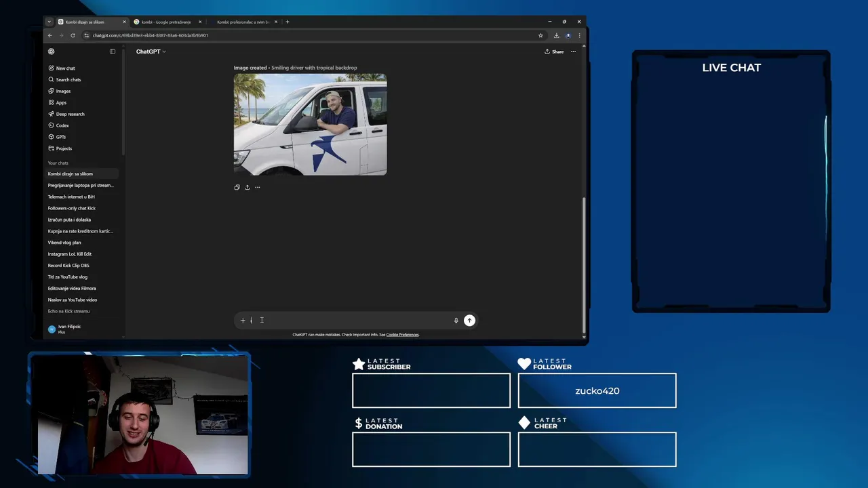Screen dimensions: 868x488
Task: Close the Kombit profesionalac tab
Action: pos(276,22)
